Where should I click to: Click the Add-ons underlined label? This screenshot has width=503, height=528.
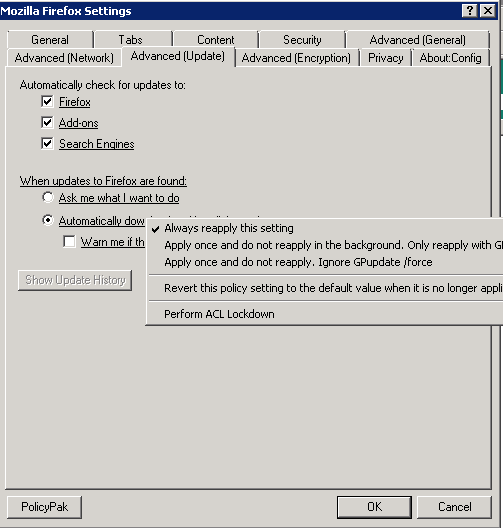coord(78,123)
